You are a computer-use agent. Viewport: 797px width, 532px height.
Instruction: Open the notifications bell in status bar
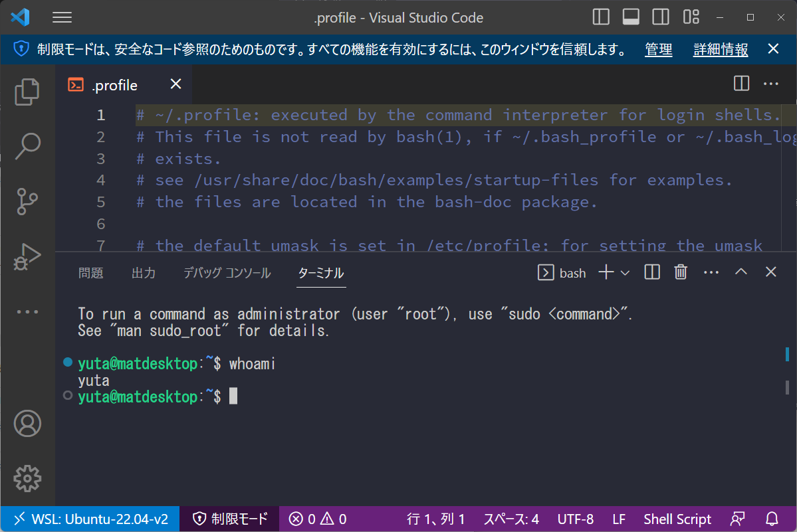(771, 519)
